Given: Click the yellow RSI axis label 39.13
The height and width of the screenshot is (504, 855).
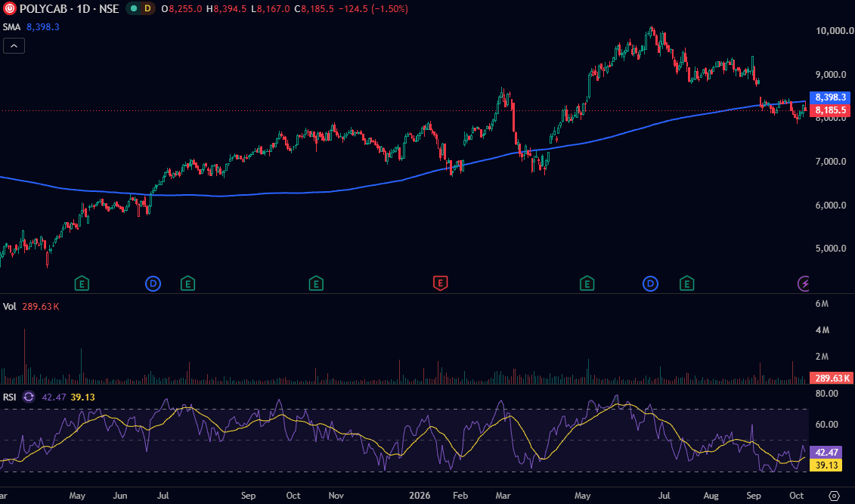Looking at the screenshot, I should tap(826, 465).
